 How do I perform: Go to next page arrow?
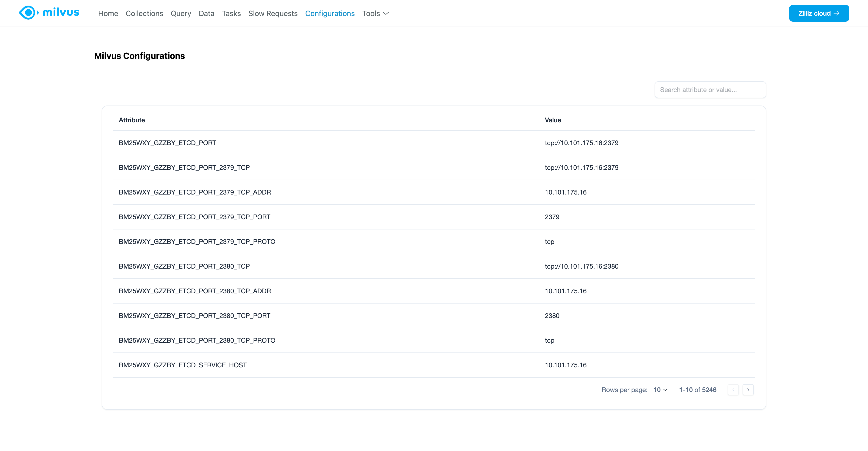[748, 389]
